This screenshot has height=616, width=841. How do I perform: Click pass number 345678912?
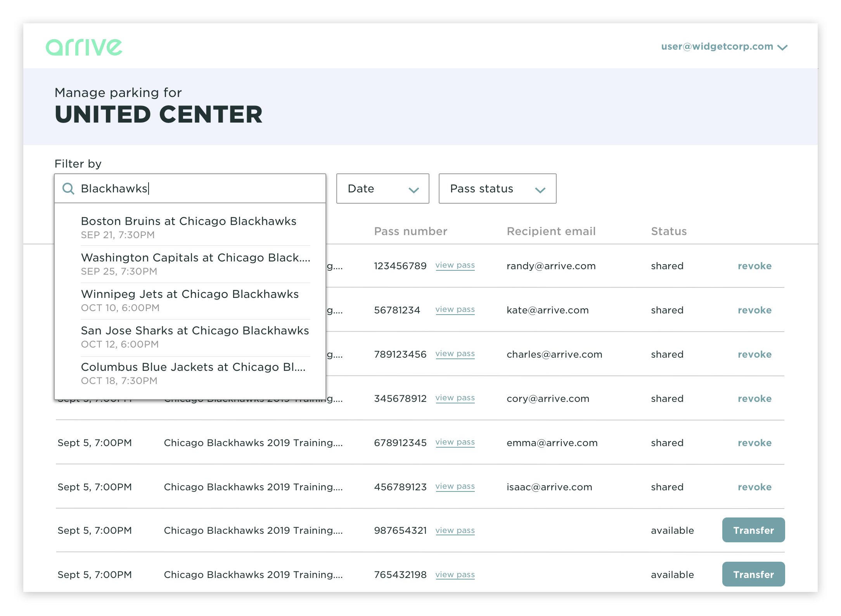(400, 399)
